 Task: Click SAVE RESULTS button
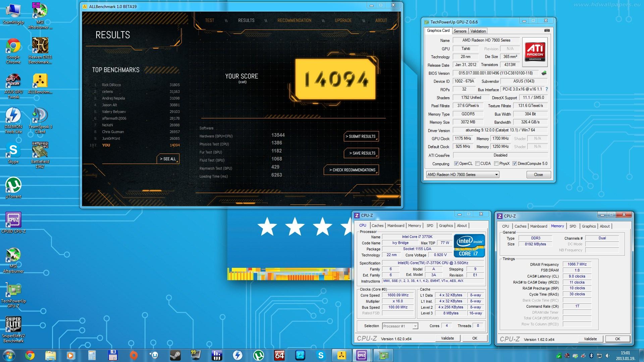pos(362,153)
